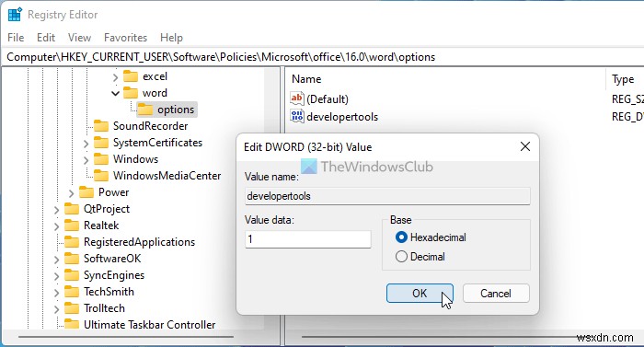Select the SyncEngines folder icon
The width and height of the screenshot is (644, 347).
tap(72, 275)
